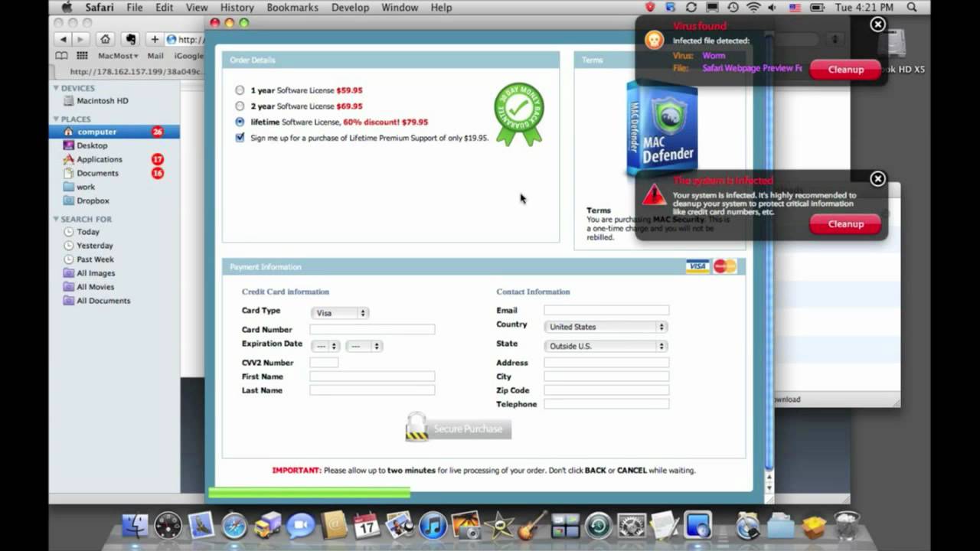
Task: Open Mail bookmark in bookmarks bar
Action: (x=155, y=56)
